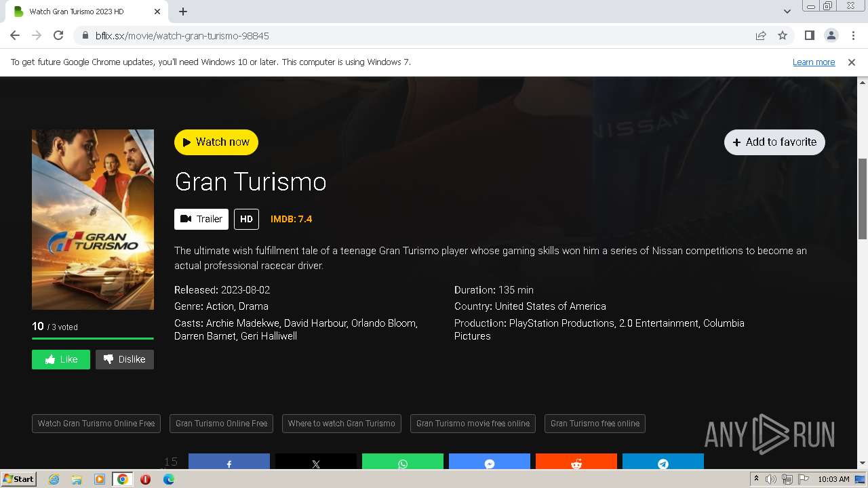The width and height of the screenshot is (868, 488).
Task: Open Windows Media Player from taskbar
Action: 100,479
